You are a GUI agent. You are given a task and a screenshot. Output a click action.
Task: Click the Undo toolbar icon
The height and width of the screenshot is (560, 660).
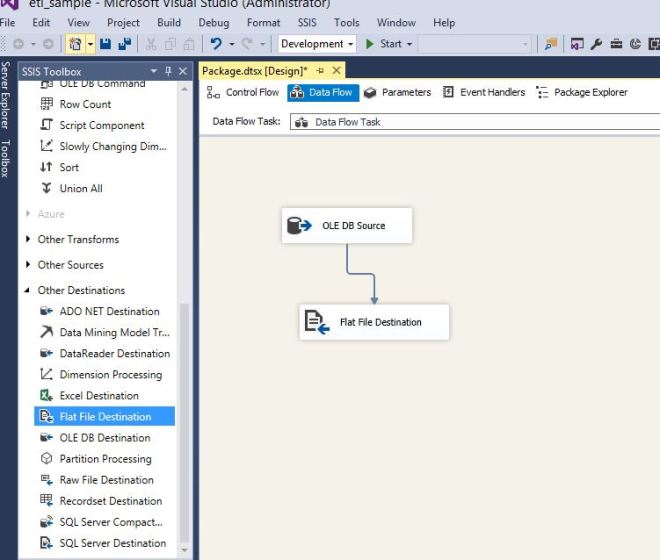216,44
